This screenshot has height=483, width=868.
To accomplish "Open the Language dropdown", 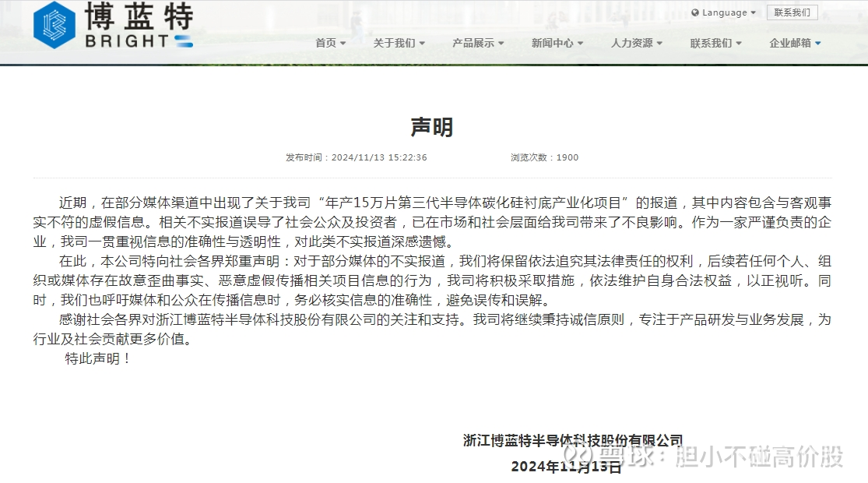I will click(x=723, y=12).
